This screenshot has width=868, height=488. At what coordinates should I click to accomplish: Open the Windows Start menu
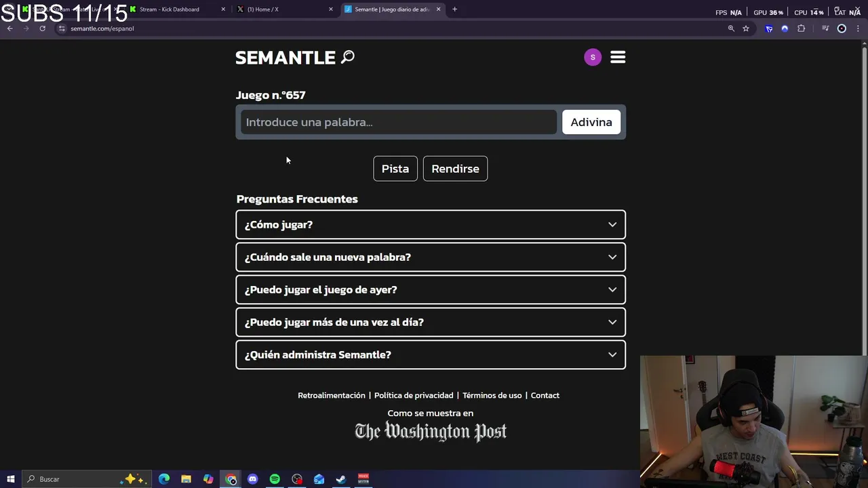tap(11, 479)
